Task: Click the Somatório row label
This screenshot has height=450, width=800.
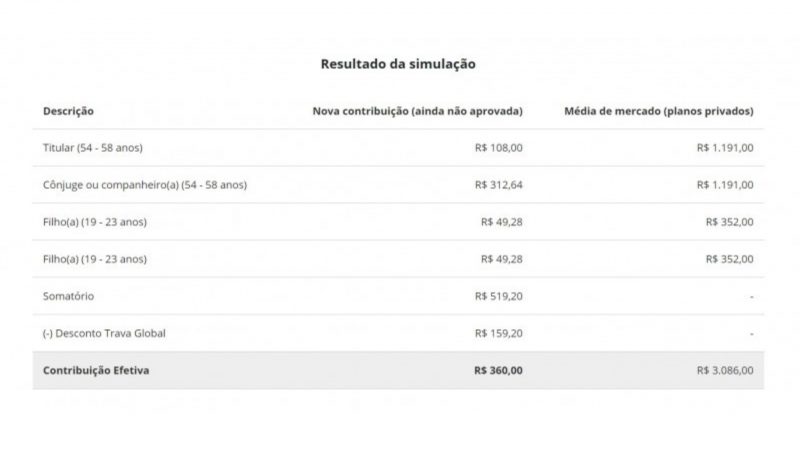Action: [x=68, y=296]
